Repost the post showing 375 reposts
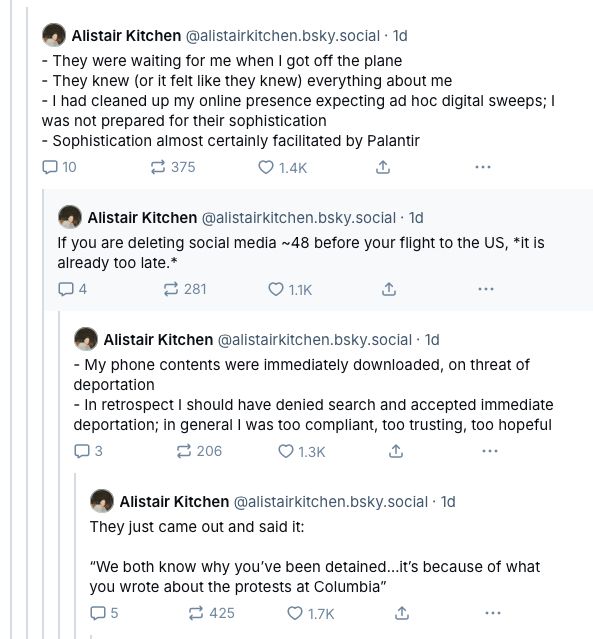Image resolution: width=593 pixels, height=639 pixels. click(x=173, y=167)
